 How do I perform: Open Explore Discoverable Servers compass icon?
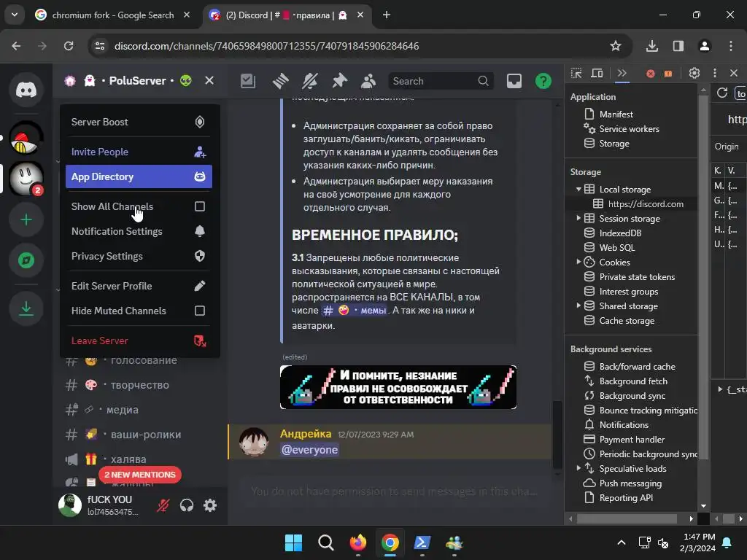coord(26,260)
